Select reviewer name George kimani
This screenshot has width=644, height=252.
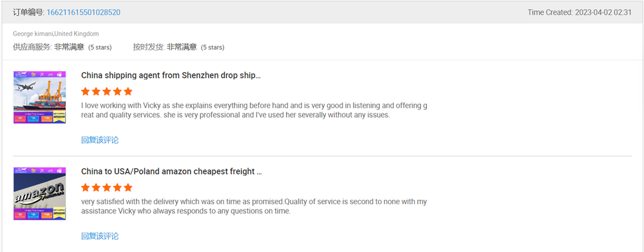pos(33,34)
